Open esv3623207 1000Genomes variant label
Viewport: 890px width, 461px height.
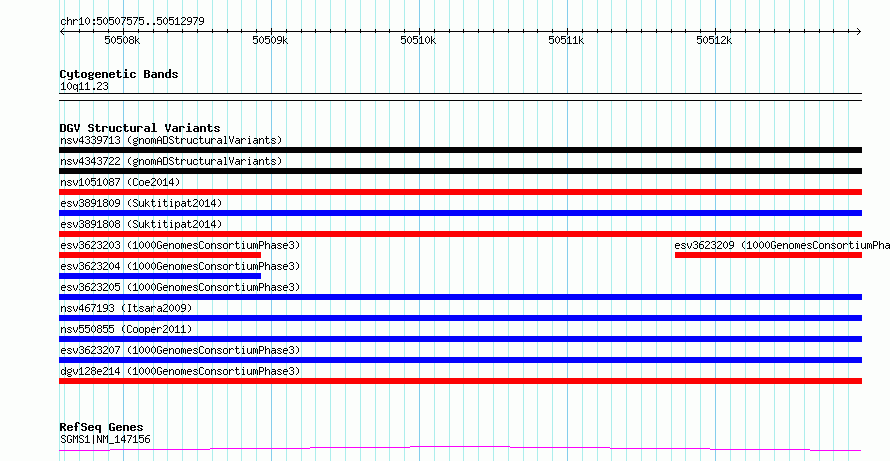[x=180, y=350]
